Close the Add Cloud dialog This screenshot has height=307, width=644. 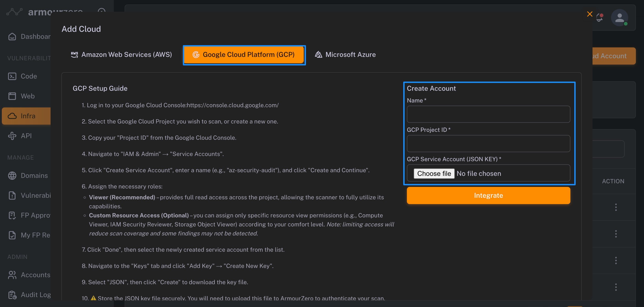click(590, 14)
